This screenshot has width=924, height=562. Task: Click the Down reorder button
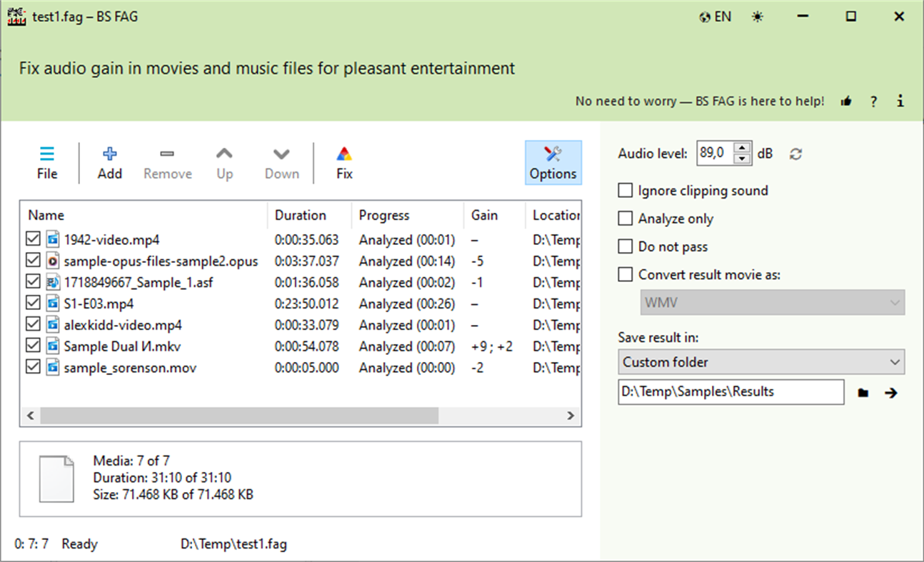281,161
